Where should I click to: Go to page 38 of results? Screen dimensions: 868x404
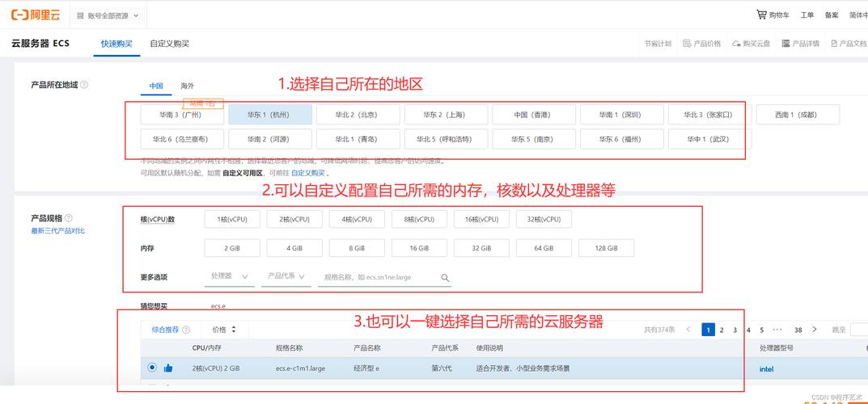tap(798, 330)
